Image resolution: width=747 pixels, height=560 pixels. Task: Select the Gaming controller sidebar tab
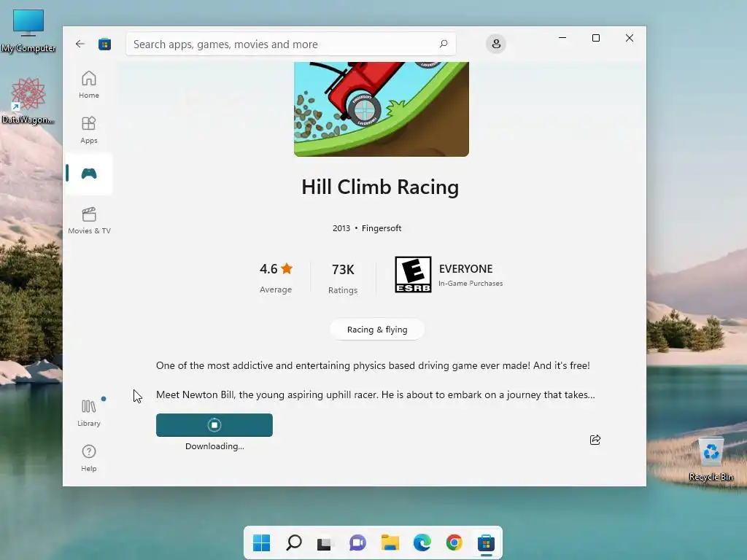(89, 174)
